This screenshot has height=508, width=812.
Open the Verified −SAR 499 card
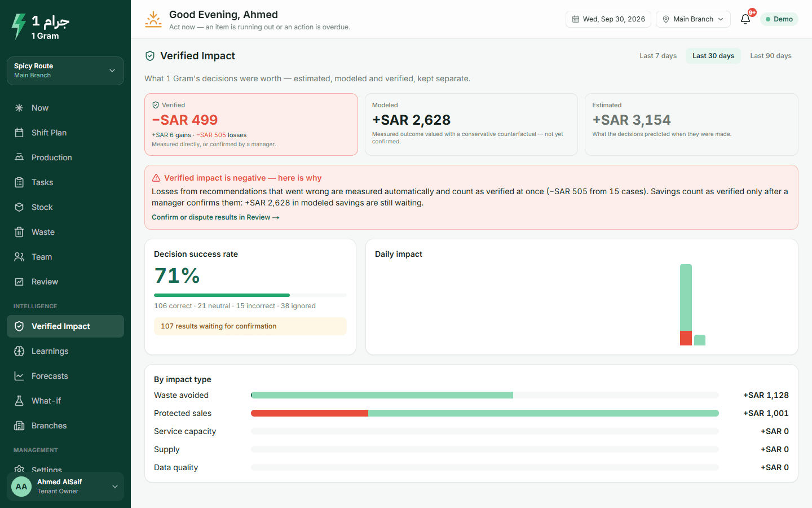click(x=251, y=124)
